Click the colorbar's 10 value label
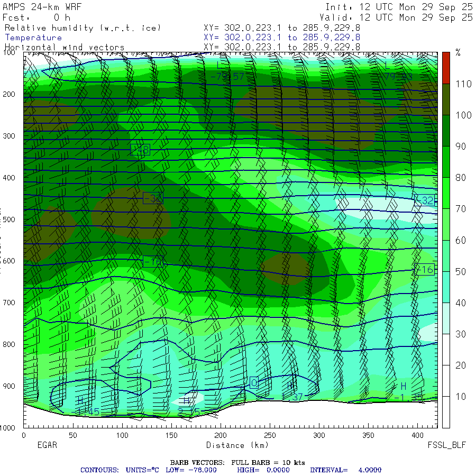The width and height of the screenshot is (476, 476). (461, 397)
